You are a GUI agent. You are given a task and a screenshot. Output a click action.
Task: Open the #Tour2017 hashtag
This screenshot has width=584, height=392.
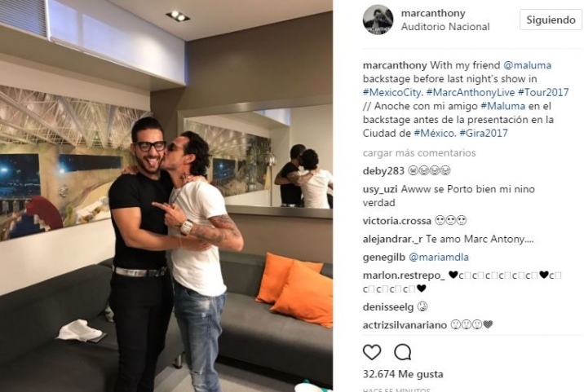tap(543, 92)
